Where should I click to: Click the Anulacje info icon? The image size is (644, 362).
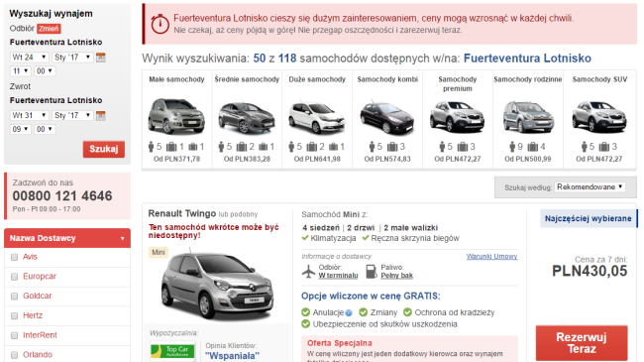pyautogui.click(x=349, y=312)
